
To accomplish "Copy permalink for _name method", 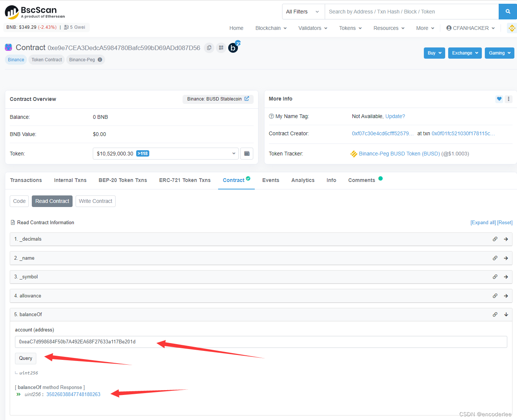I will [495, 258].
